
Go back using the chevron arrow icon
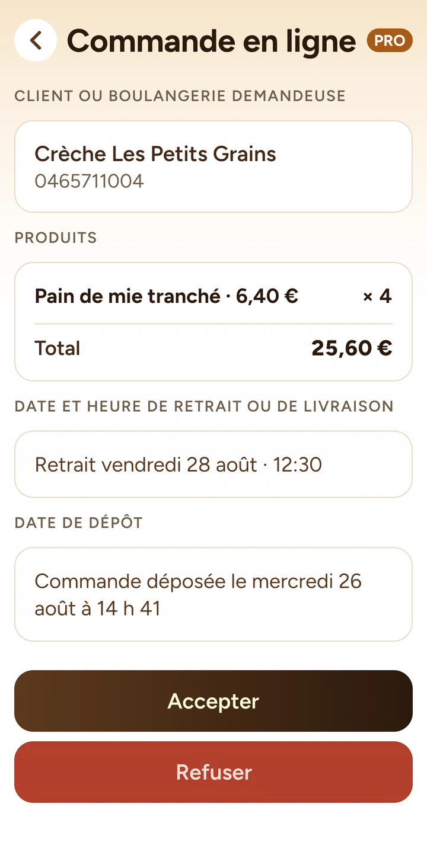36,40
